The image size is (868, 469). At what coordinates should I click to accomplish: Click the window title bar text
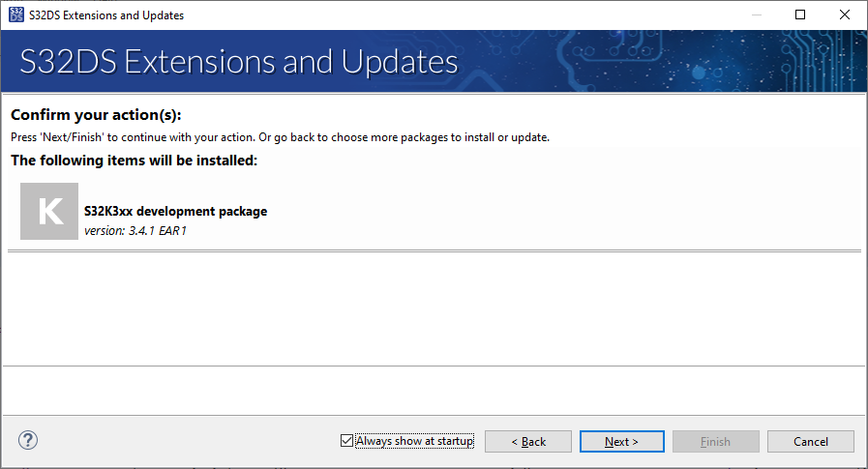(106, 15)
